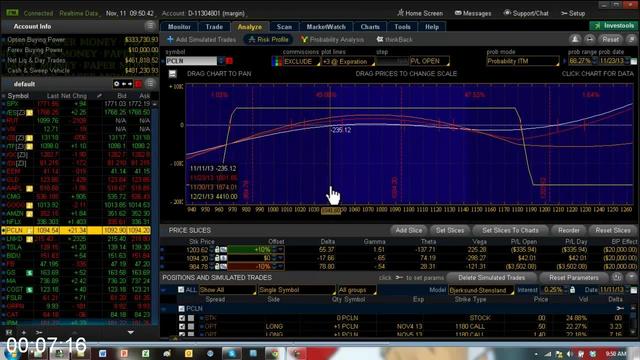Open Messages
Viewport: 640px width, 360px height.
pyautogui.click(x=473, y=13)
